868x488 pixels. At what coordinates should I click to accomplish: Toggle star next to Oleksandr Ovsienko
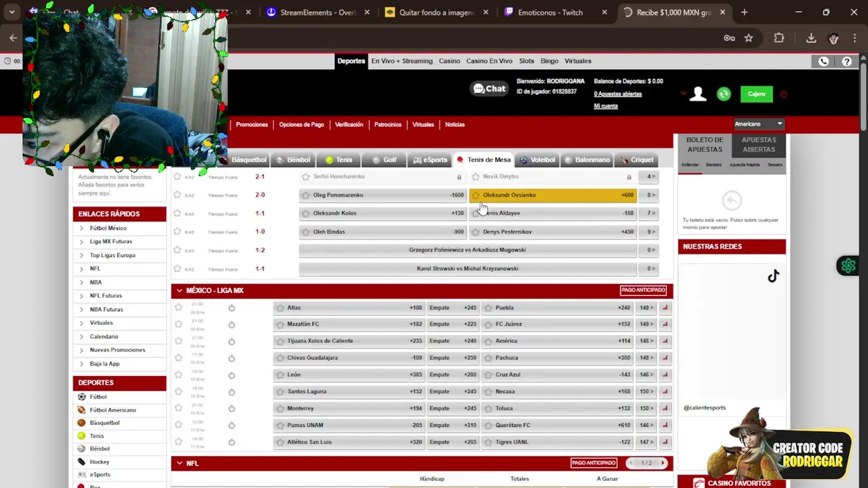point(475,195)
